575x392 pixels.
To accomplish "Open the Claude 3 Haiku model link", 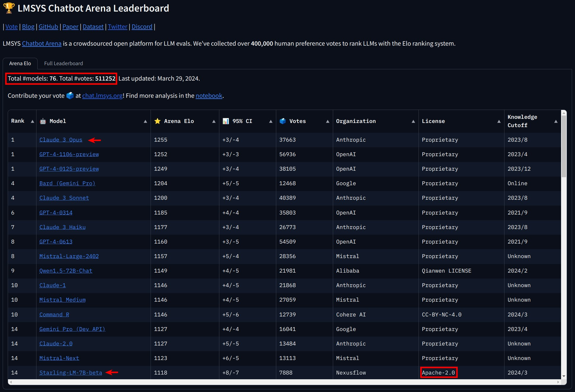I will pyautogui.click(x=63, y=227).
